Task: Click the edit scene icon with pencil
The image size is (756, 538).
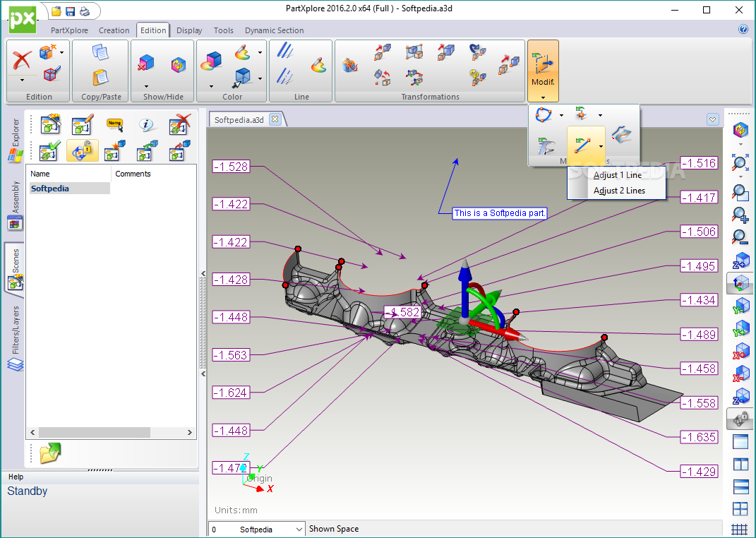Action: point(83,124)
